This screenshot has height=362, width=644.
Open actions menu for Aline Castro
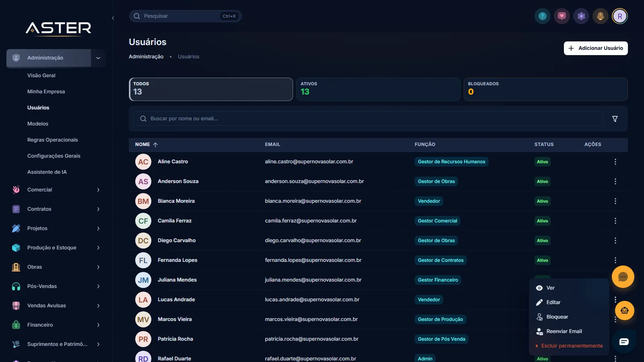coord(615,162)
